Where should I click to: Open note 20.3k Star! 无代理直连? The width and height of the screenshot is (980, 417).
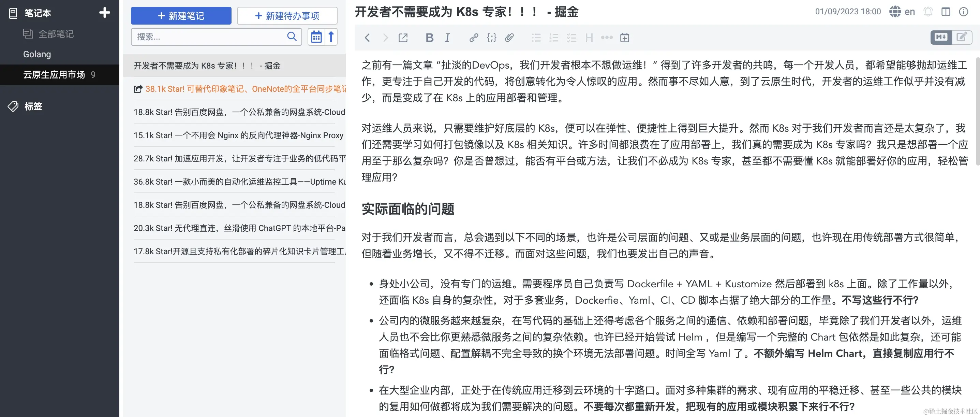click(234, 228)
